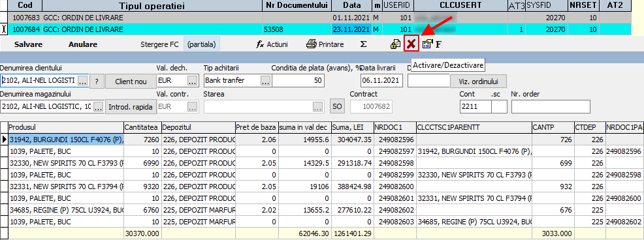The height and width of the screenshot is (240, 644).
Task: Click the Nr. order input field
Action: click(x=551, y=107)
